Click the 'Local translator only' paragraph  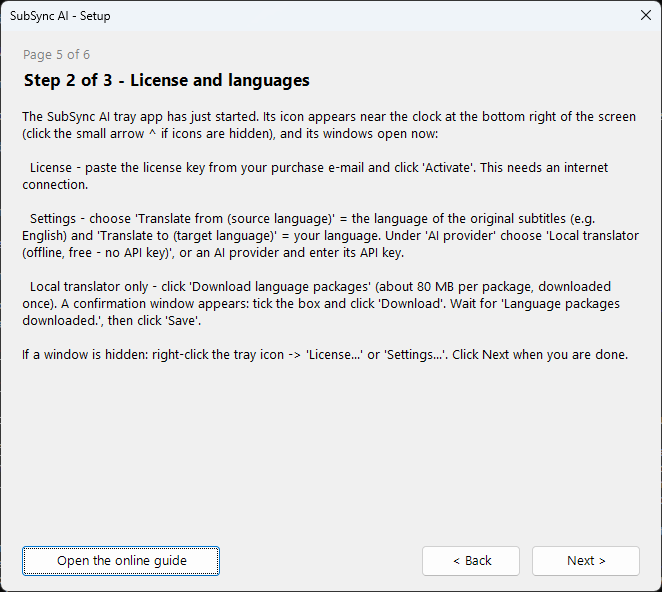321,304
